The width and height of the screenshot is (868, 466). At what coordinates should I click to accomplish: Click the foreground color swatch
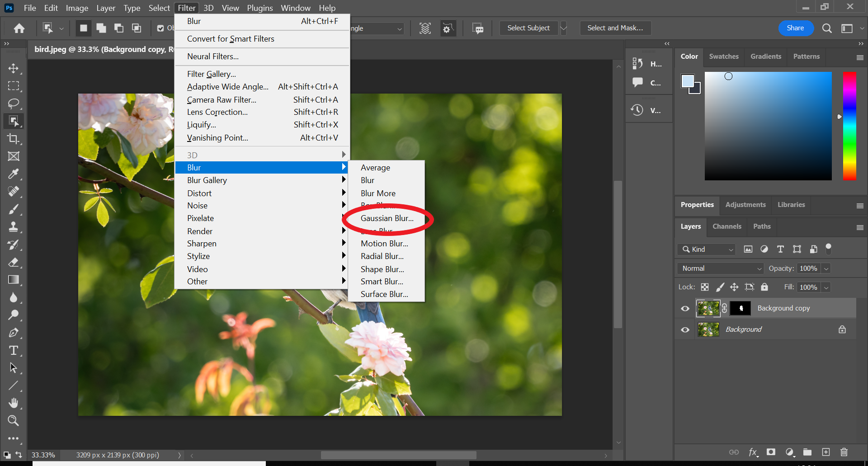pyautogui.click(x=688, y=81)
